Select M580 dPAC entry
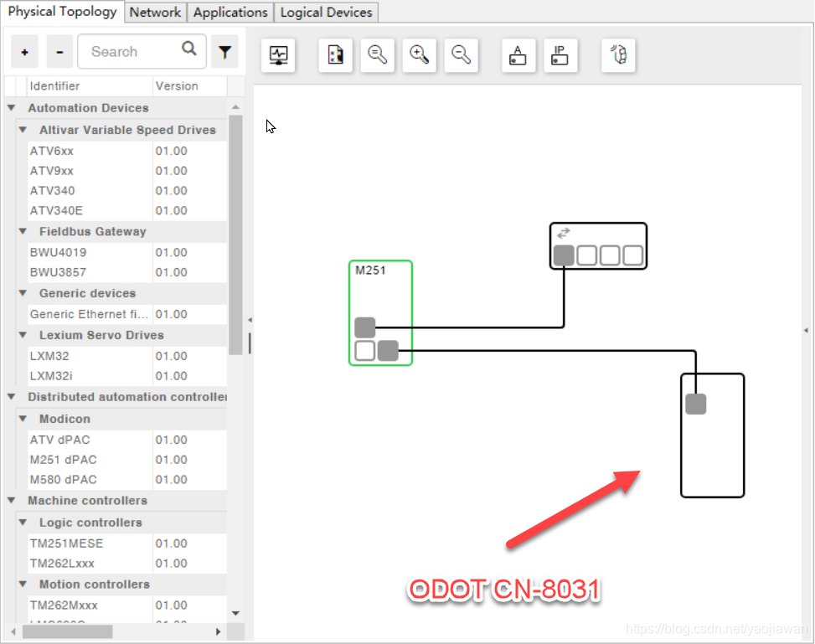The image size is (815, 644). [x=126, y=479]
